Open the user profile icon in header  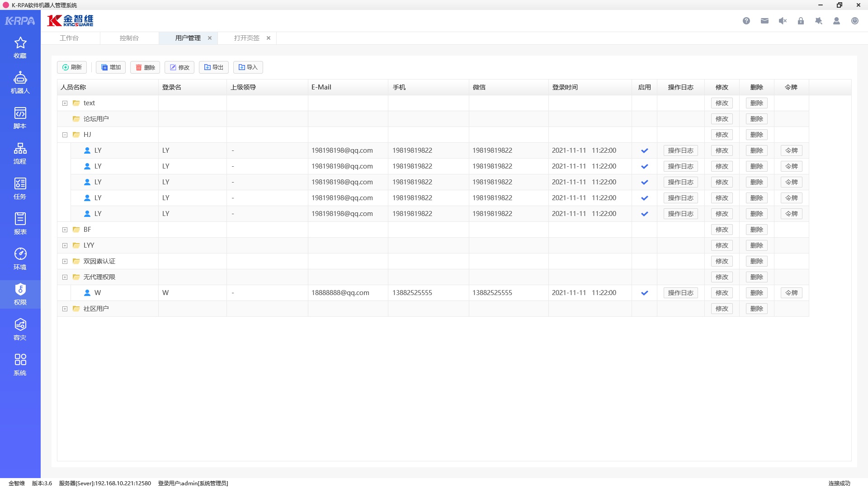pos(837,21)
